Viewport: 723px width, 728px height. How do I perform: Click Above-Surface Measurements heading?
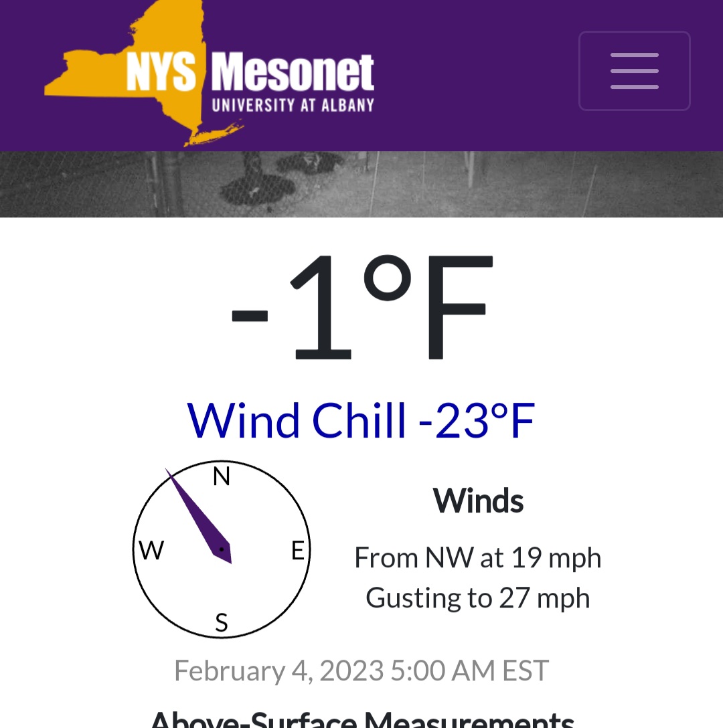coord(362,719)
